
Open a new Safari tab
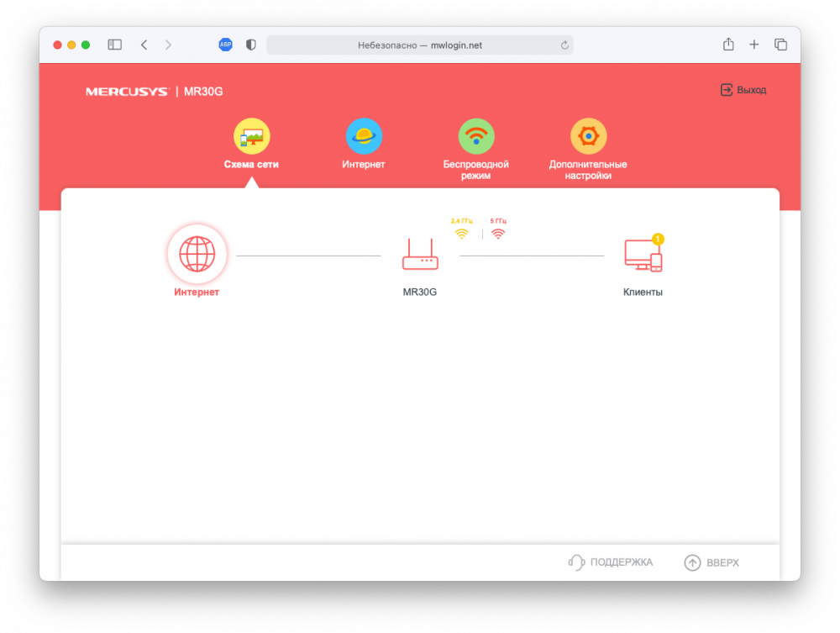coord(753,45)
